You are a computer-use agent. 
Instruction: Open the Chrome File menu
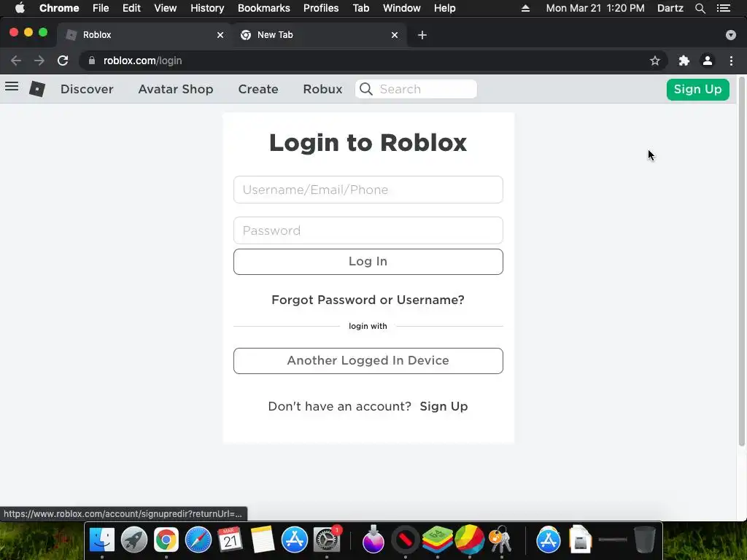click(x=101, y=8)
